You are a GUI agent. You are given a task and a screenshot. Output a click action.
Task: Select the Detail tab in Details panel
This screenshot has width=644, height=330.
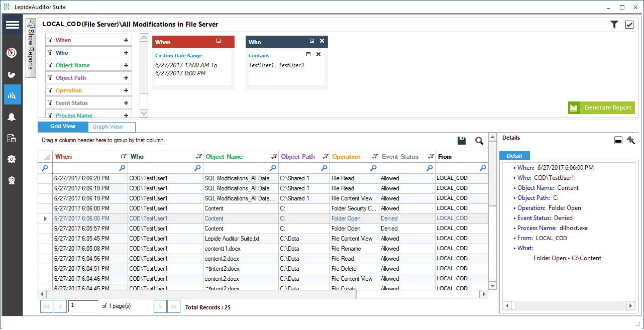pos(514,155)
